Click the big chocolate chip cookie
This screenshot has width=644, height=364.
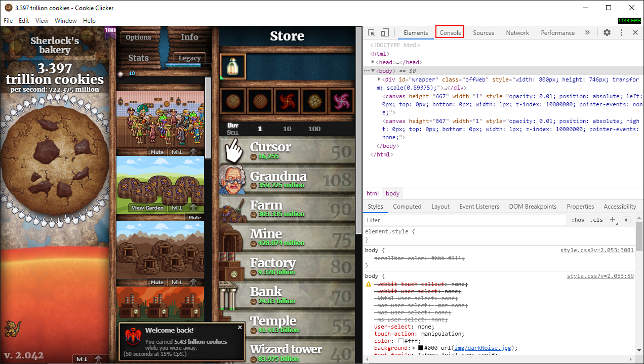(x=54, y=161)
